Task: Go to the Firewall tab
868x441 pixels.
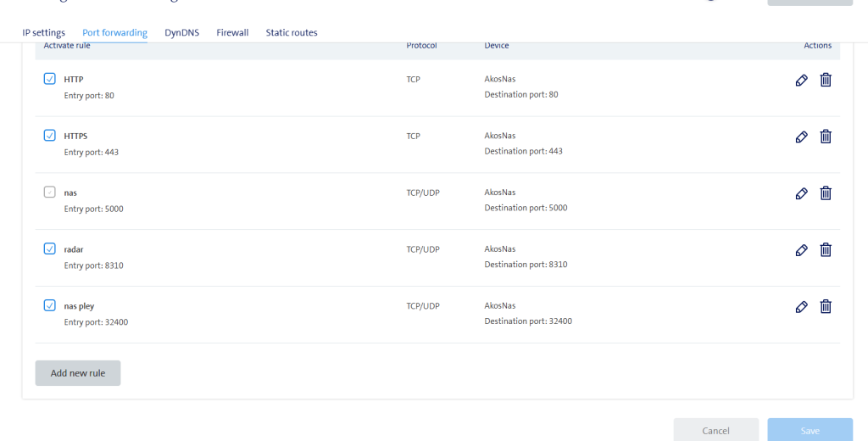Action: pos(232,33)
